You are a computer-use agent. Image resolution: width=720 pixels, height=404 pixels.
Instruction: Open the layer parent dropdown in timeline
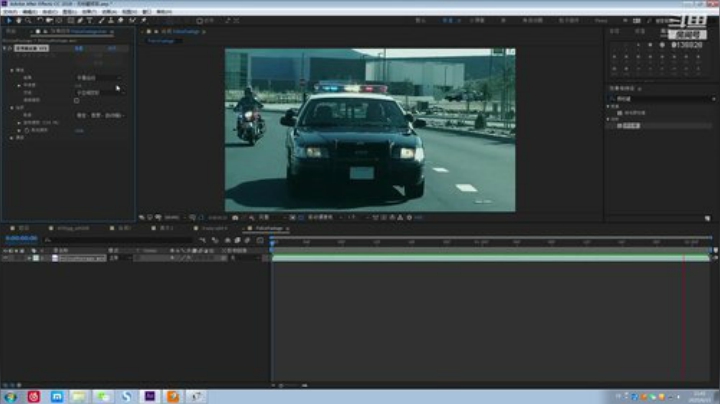point(248,258)
